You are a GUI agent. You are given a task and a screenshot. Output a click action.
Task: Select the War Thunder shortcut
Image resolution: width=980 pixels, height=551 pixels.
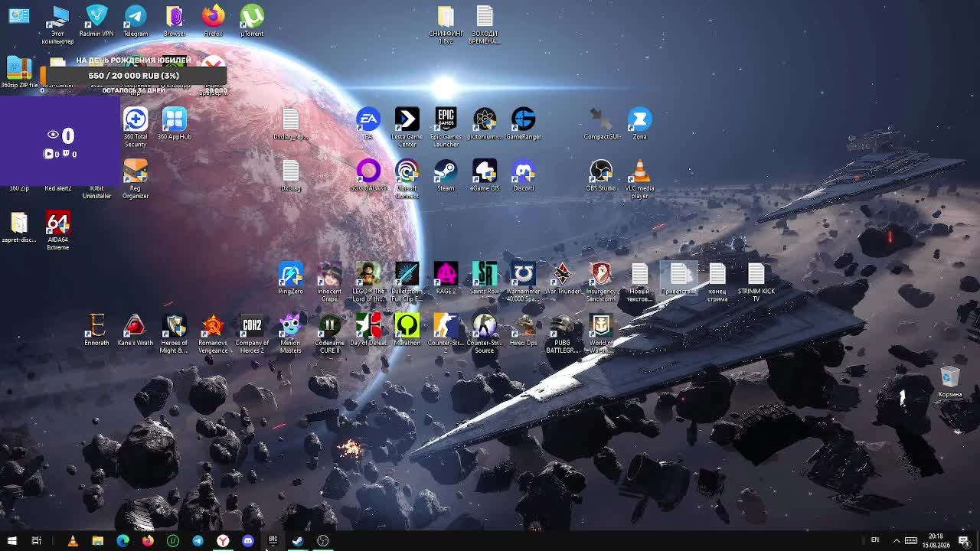tap(562, 279)
